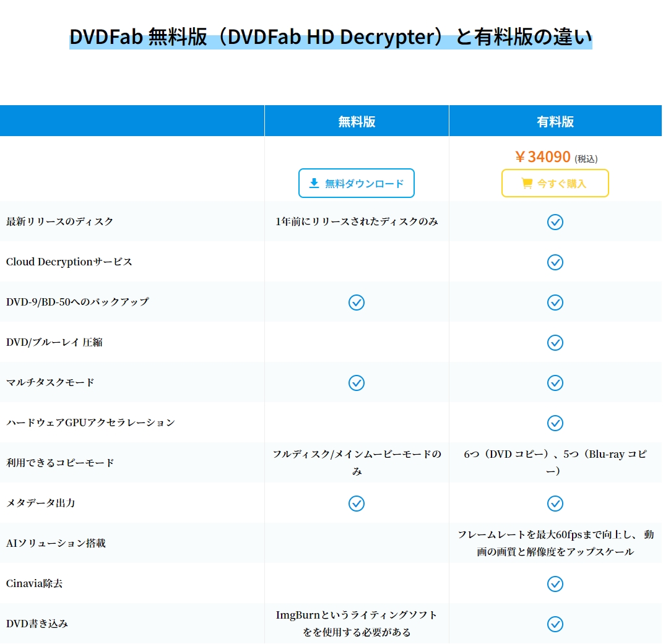Screen dimensions: 663x644
Task: Click 無料版 checkmark for DVD-9/BD-50へのバックアップ
Action: pyautogui.click(x=357, y=302)
